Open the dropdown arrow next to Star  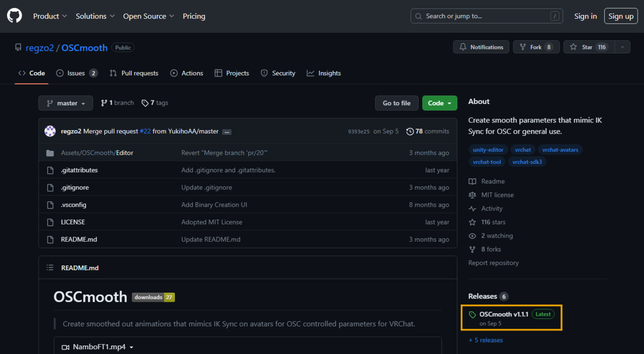tap(623, 47)
